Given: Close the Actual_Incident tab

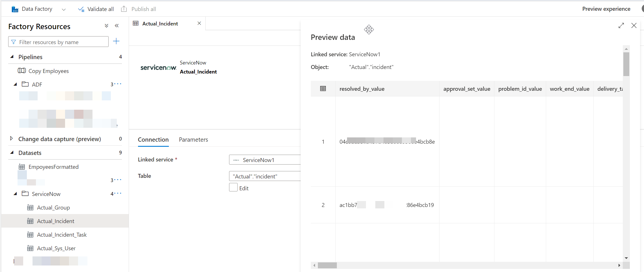Looking at the screenshot, I should coord(199,23).
